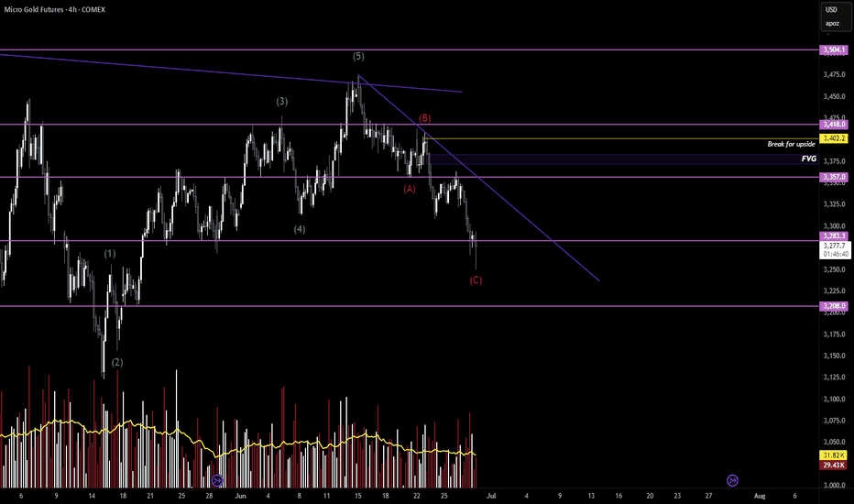Viewport: 854px width, 504px height.
Task: Click the 21 date label on time axis
Action: tap(150, 496)
